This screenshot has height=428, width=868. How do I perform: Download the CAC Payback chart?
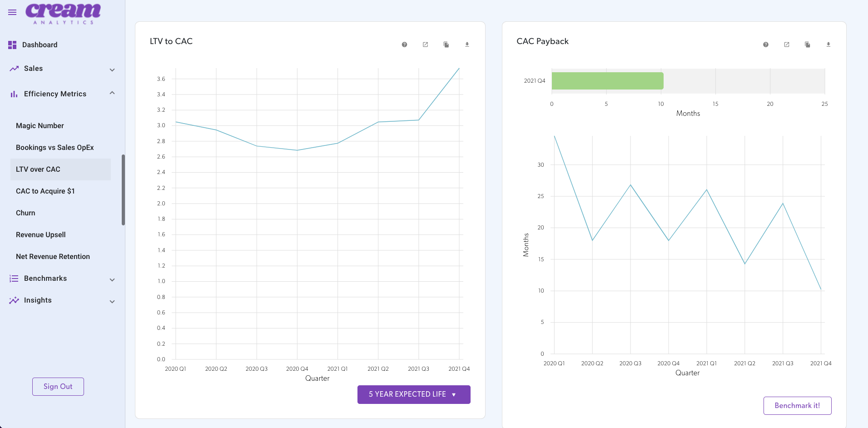pyautogui.click(x=828, y=44)
